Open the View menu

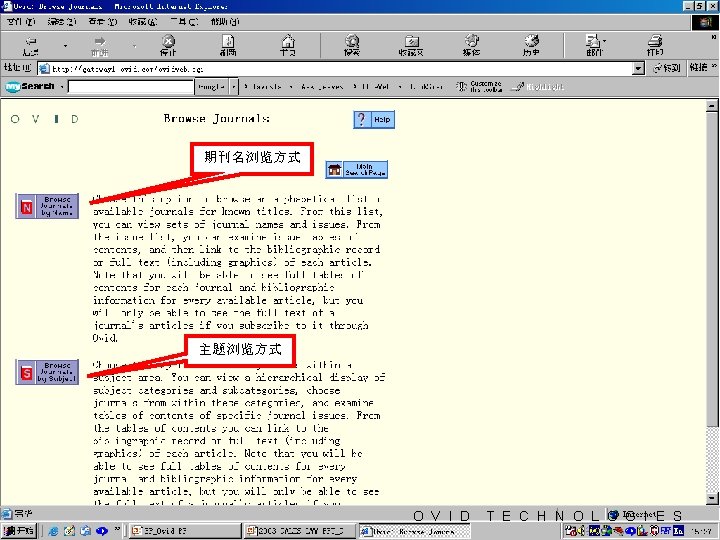pyautogui.click(x=103, y=22)
